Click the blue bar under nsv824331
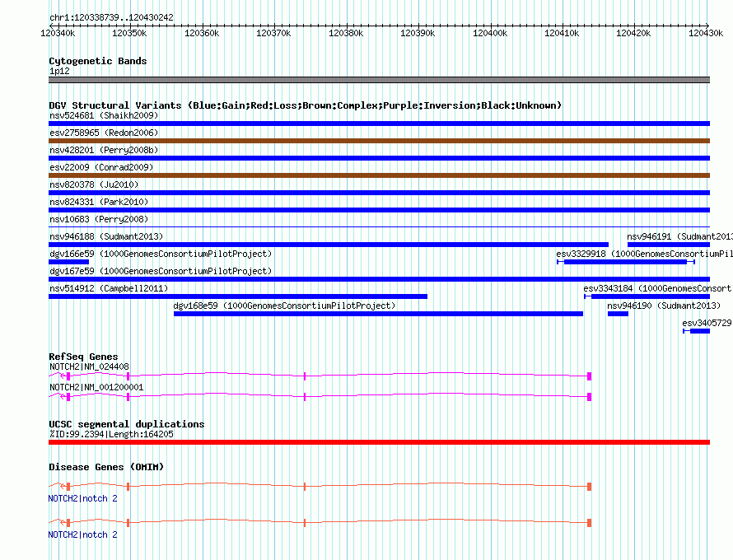Image resolution: width=733 pixels, height=560 pixels. click(379, 210)
